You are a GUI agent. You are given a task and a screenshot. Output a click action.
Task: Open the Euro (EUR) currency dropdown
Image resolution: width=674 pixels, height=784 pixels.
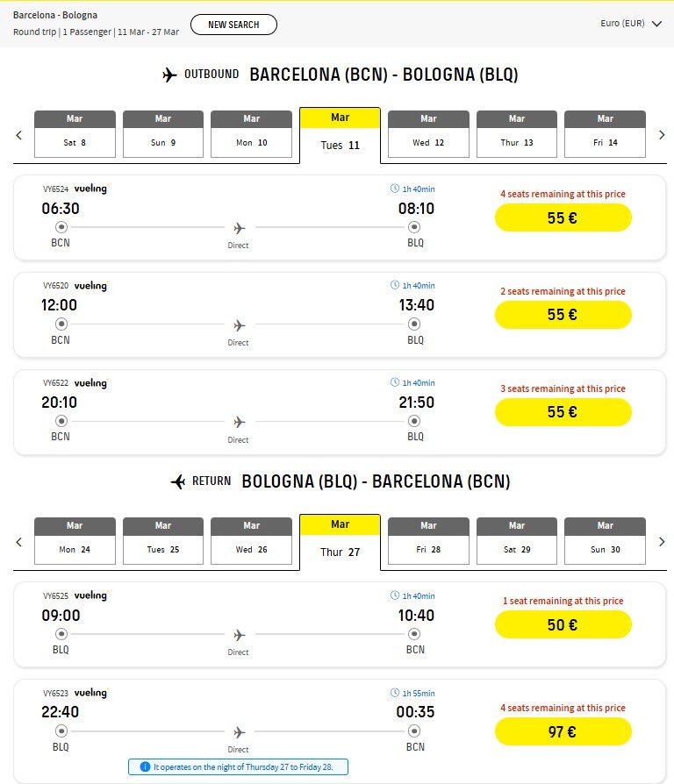(x=630, y=24)
